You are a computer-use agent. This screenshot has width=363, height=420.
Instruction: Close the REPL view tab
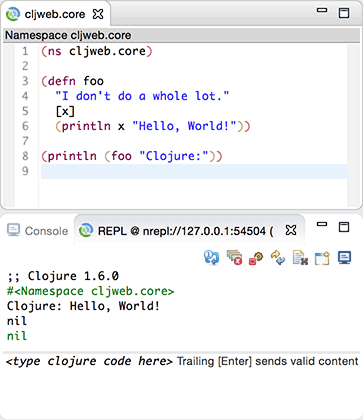click(x=291, y=230)
